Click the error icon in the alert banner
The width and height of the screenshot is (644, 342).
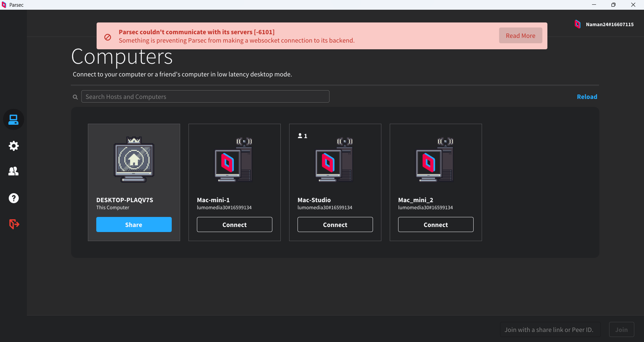(108, 37)
